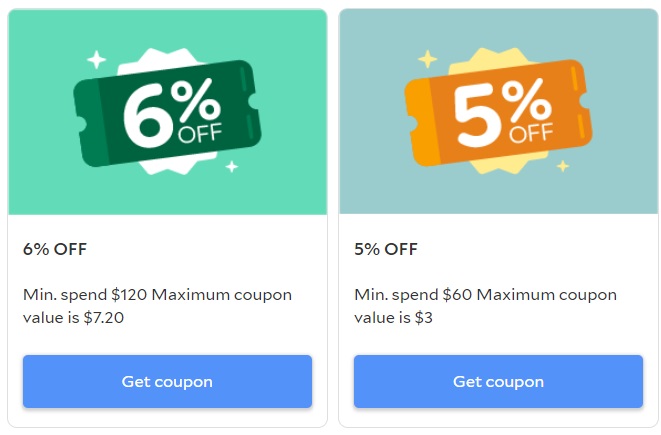661x435 pixels.
Task: Click the Min. spend $120 description text
Action: 157,306
